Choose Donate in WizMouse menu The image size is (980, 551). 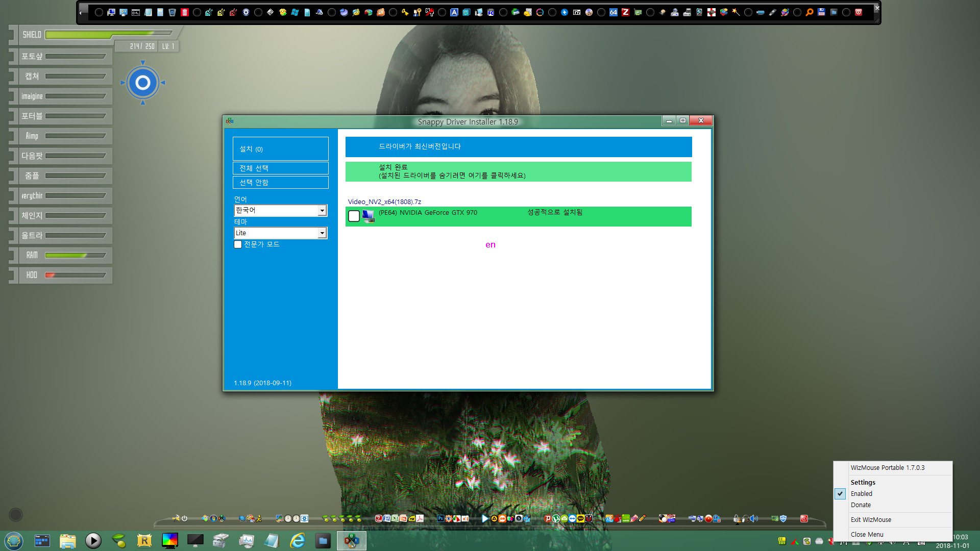[861, 505]
